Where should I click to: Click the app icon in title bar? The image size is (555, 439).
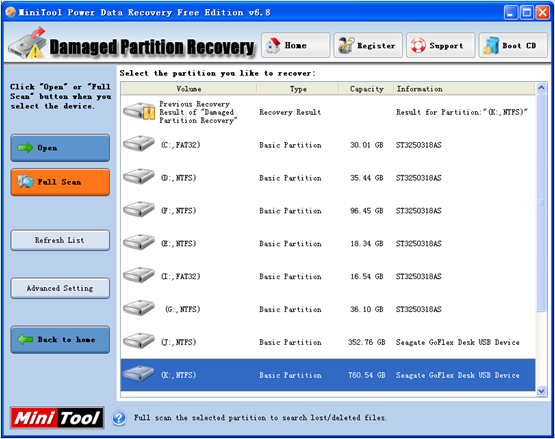pos(11,12)
